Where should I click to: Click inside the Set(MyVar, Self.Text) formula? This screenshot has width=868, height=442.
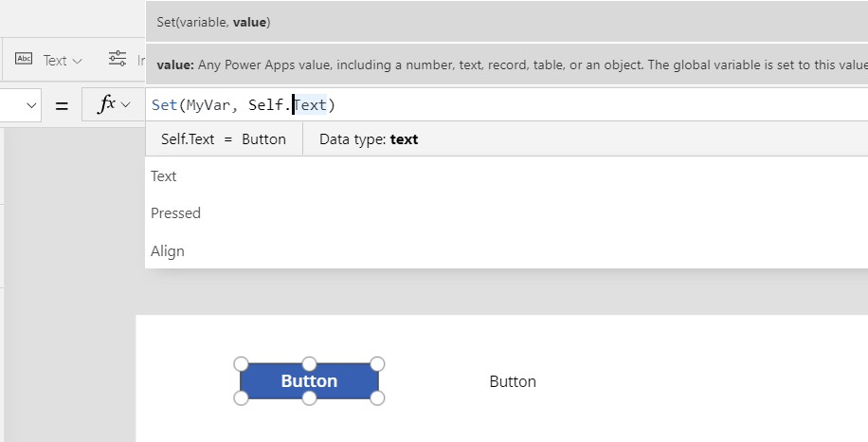coord(244,104)
